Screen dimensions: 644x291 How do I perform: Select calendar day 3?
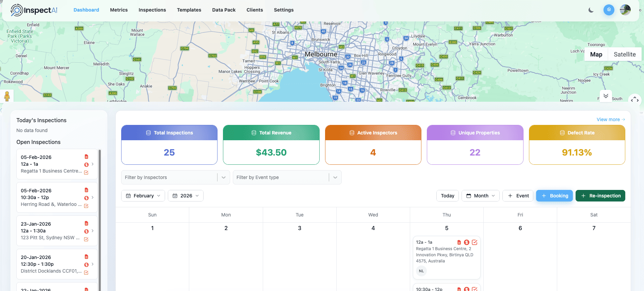(300, 228)
